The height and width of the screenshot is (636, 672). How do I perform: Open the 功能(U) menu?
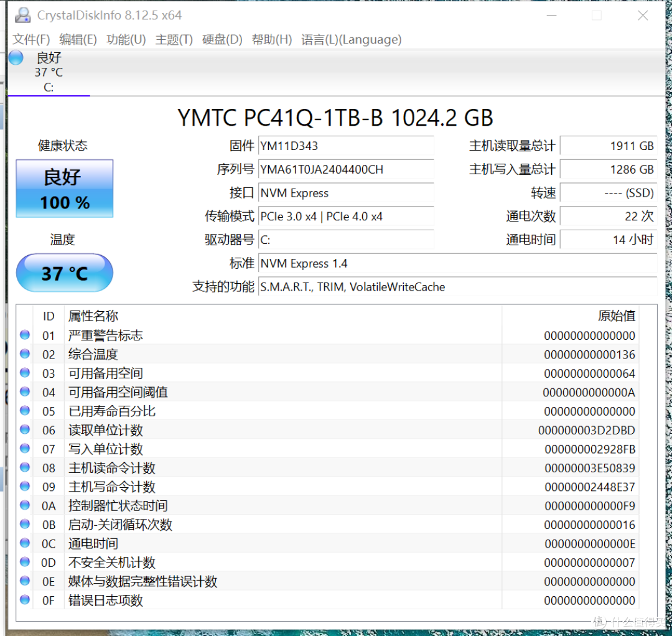(126, 39)
